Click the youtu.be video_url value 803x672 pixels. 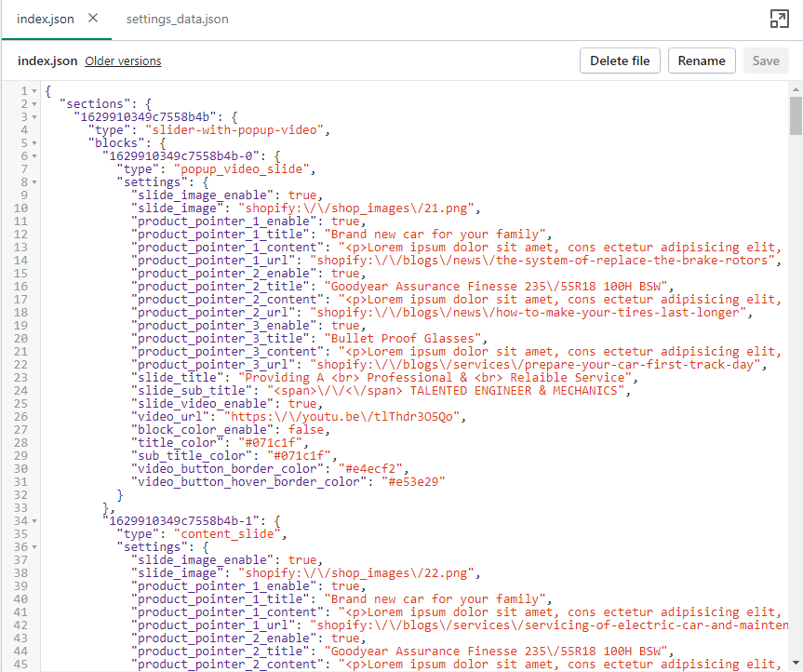[x=342, y=417]
